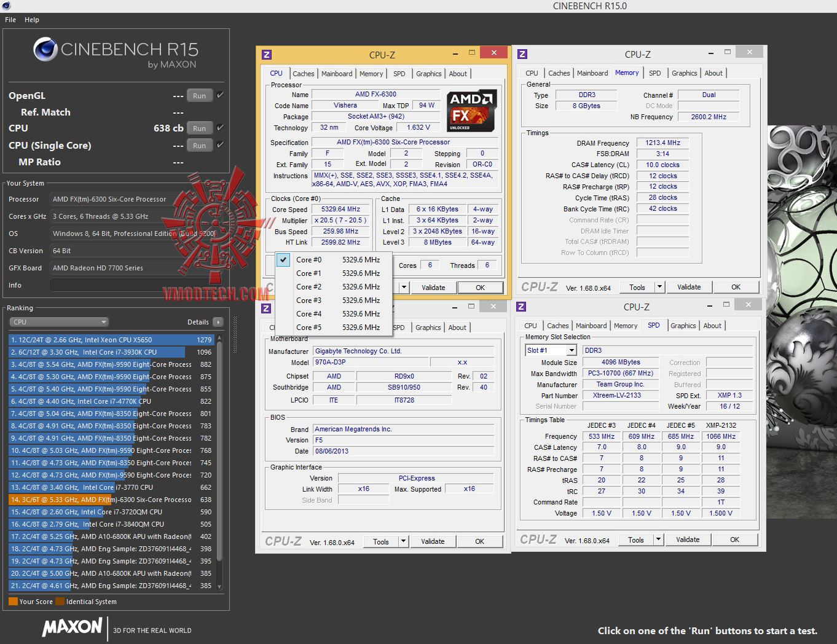
Task: Click Validate in the CPU-Z processor window
Action: (x=433, y=288)
